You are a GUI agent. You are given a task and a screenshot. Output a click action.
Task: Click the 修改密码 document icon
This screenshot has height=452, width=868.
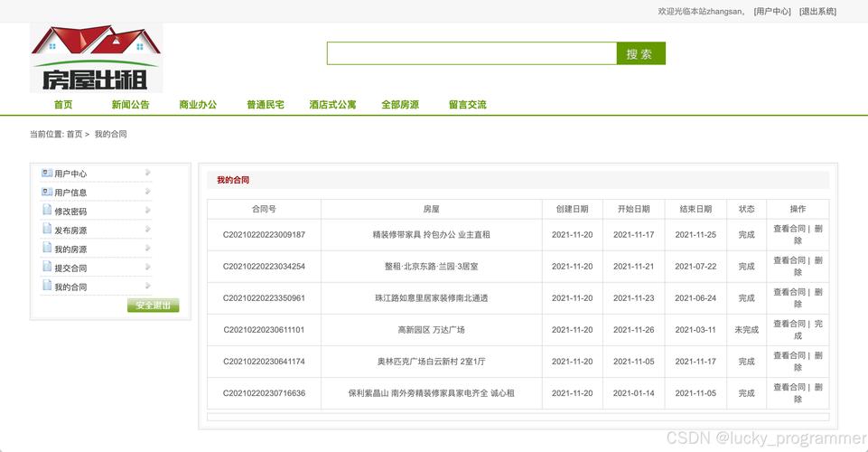(47, 211)
